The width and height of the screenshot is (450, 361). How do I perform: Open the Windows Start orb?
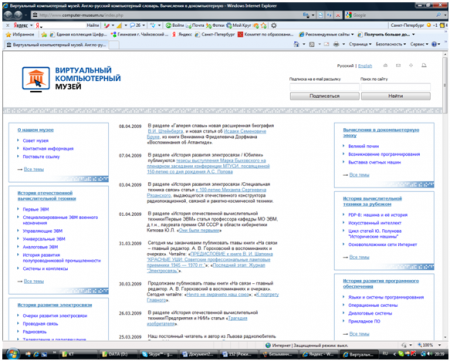point(12,354)
